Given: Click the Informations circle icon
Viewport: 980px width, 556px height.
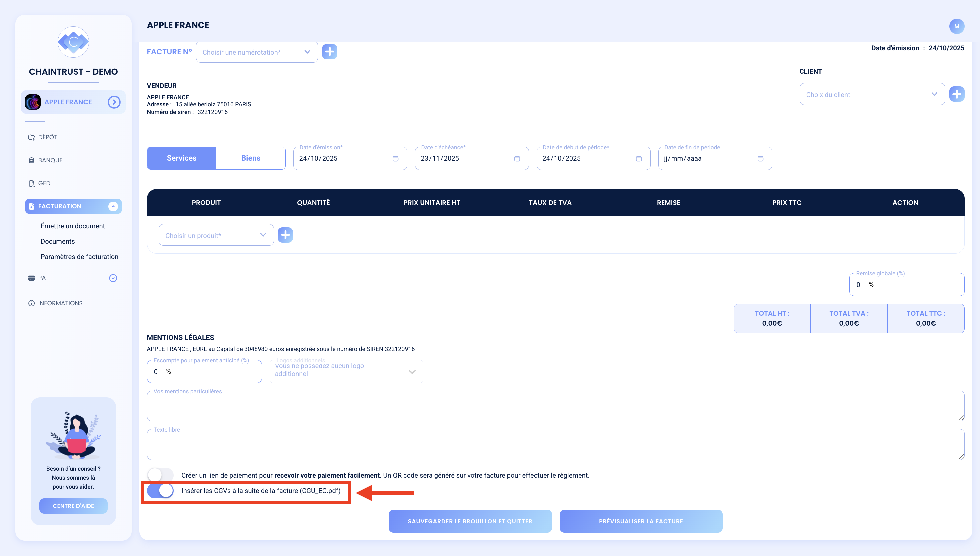Looking at the screenshot, I should (x=31, y=303).
